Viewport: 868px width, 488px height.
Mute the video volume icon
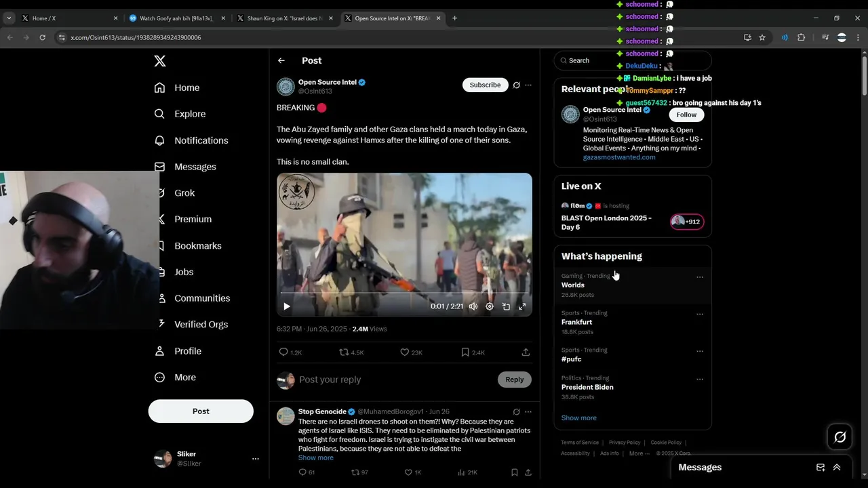473,306
